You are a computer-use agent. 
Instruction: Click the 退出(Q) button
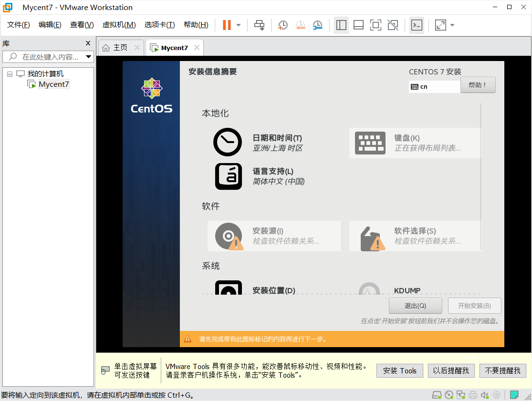pyautogui.click(x=415, y=306)
